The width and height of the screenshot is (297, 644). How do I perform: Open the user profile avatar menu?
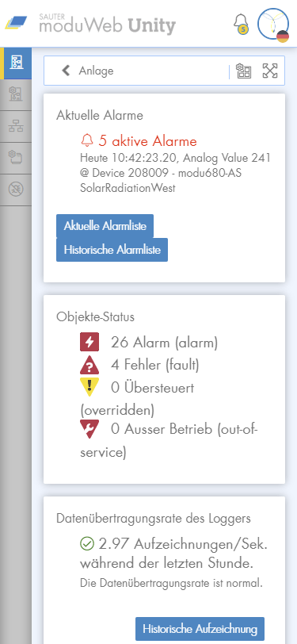coord(273,24)
